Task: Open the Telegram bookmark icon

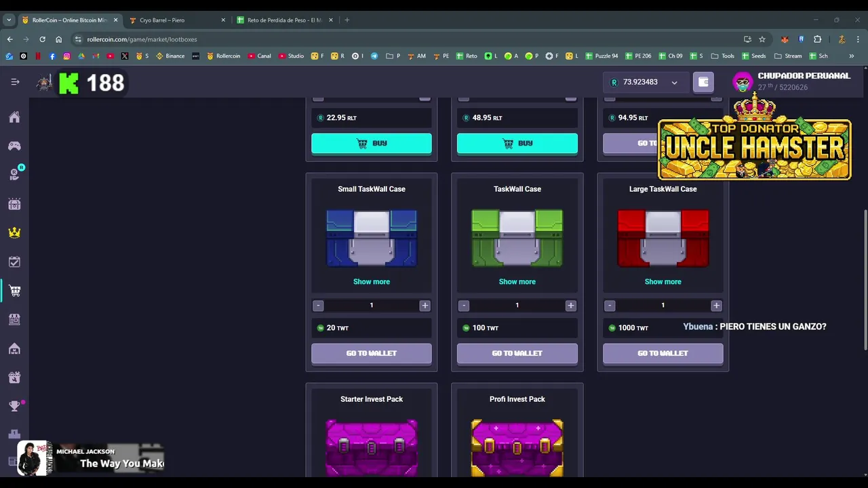Action: point(374,56)
